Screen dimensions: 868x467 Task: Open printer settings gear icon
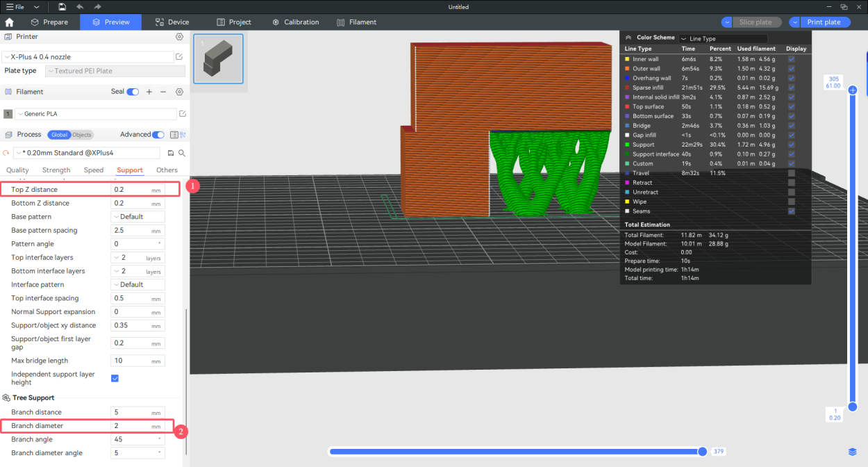(x=180, y=37)
